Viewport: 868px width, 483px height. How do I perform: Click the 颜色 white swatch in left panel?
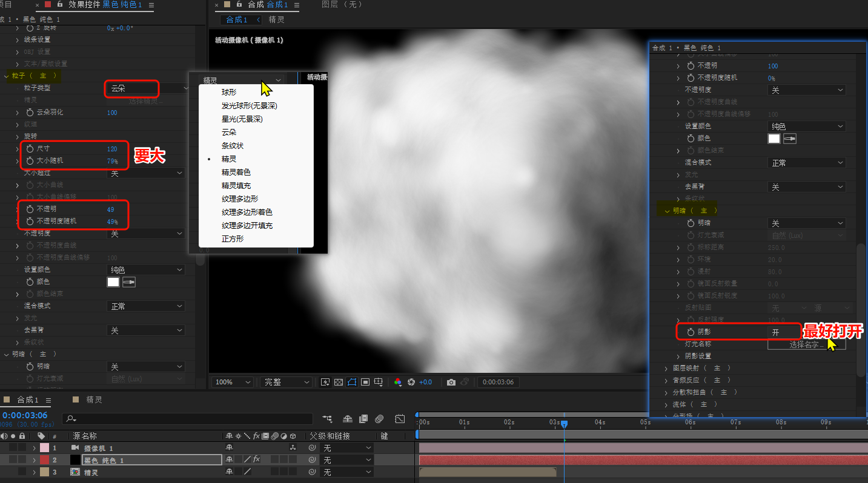click(x=113, y=281)
